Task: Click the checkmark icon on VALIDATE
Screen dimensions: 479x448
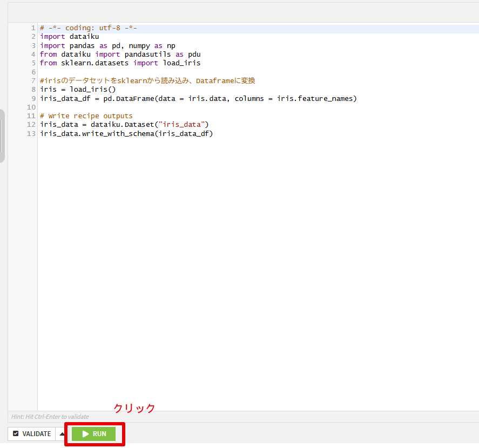Action: tap(16, 433)
